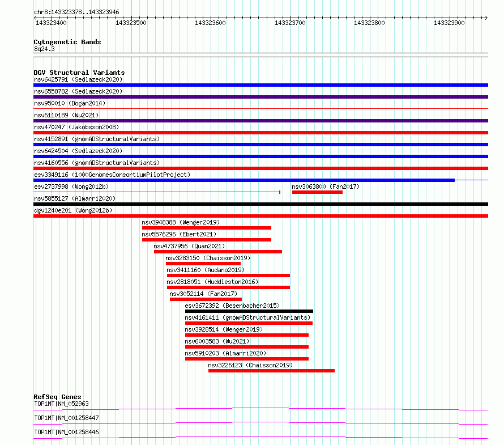Open the nsv5855127 (Almarri2020) label
Viewport: 504px width, 445px height.
click(75, 198)
